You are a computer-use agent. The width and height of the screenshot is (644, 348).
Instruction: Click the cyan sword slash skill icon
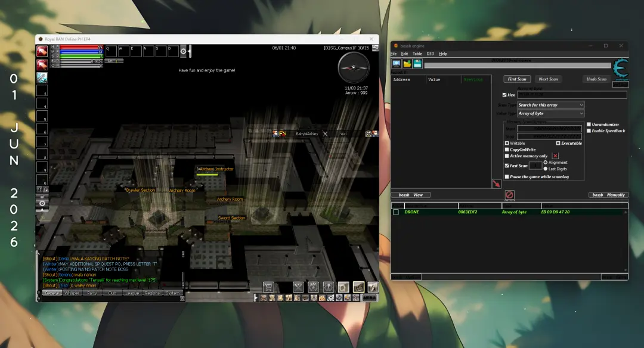point(42,77)
